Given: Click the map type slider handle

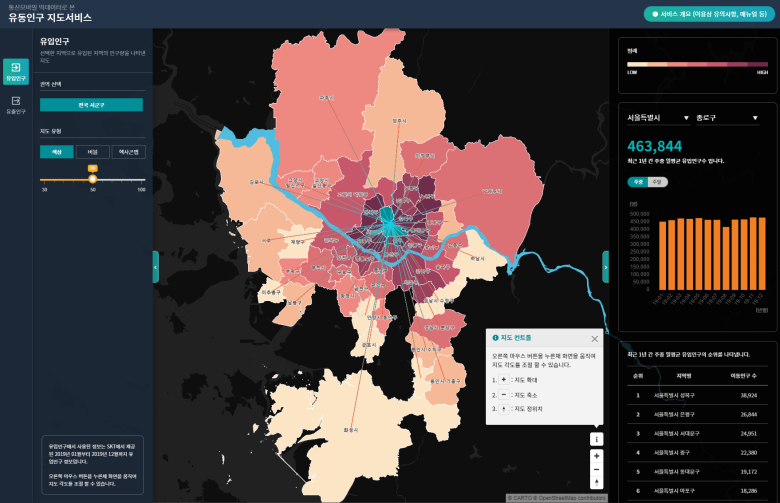Looking at the screenshot, I should tap(92, 179).
